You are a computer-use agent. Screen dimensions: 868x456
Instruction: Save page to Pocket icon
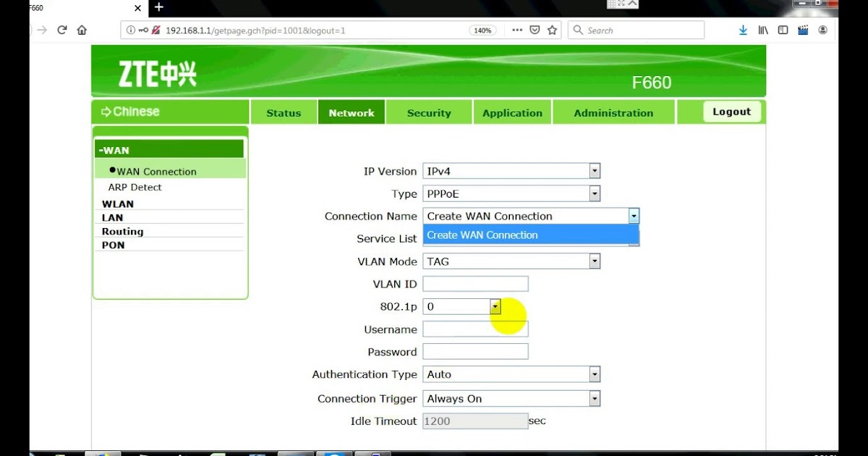point(535,30)
